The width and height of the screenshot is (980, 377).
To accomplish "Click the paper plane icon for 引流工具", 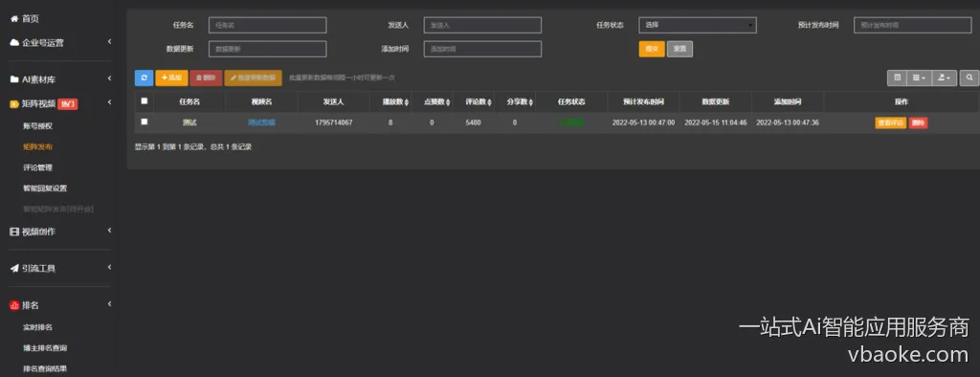I will pos(14,268).
